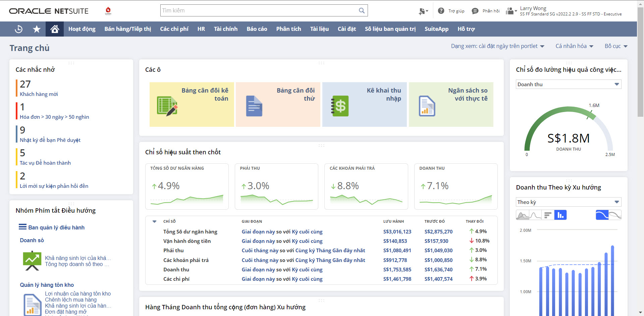Open the Hoạt động menu
Screen dimensions: 644x316
click(82, 29)
